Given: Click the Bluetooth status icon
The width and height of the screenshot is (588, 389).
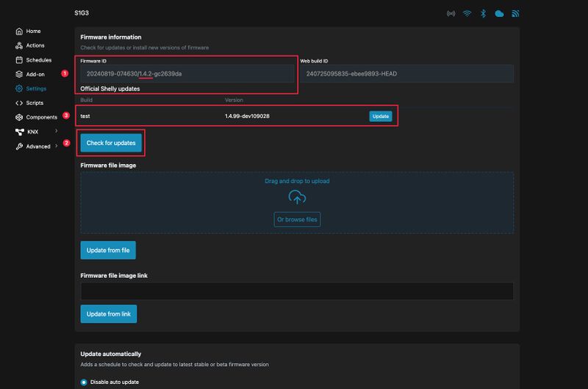Looking at the screenshot, I should point(483,14).
